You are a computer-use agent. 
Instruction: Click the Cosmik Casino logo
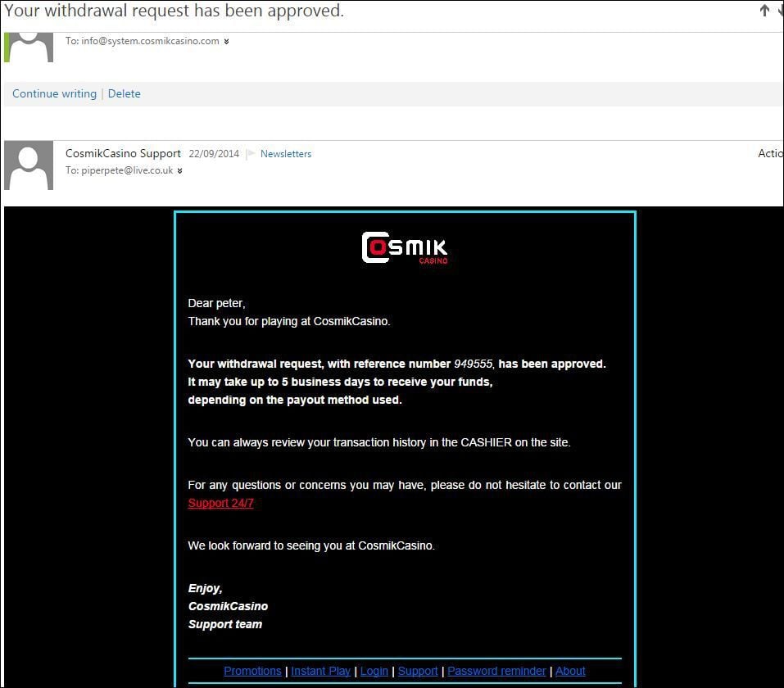(x=405, y=247)
